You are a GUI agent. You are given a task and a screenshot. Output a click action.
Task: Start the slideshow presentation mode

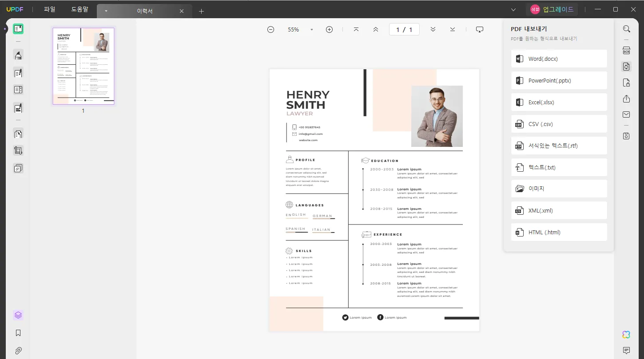(480, 29)
